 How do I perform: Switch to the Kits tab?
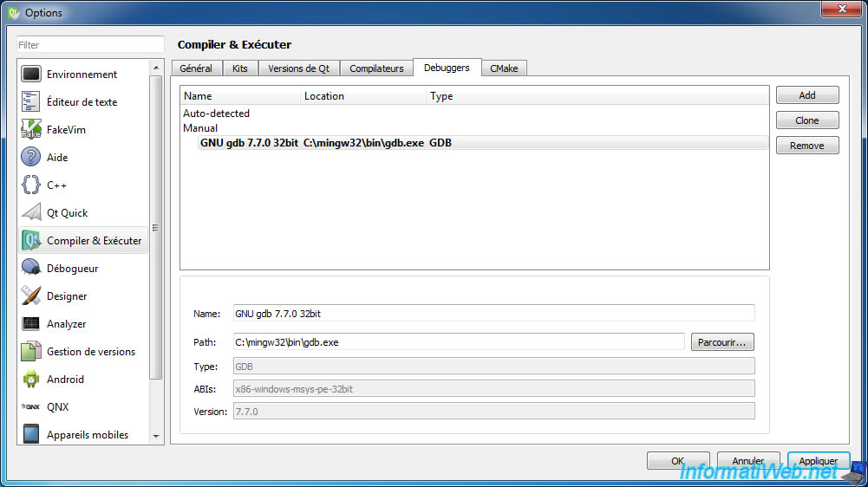tap(239, 68)
